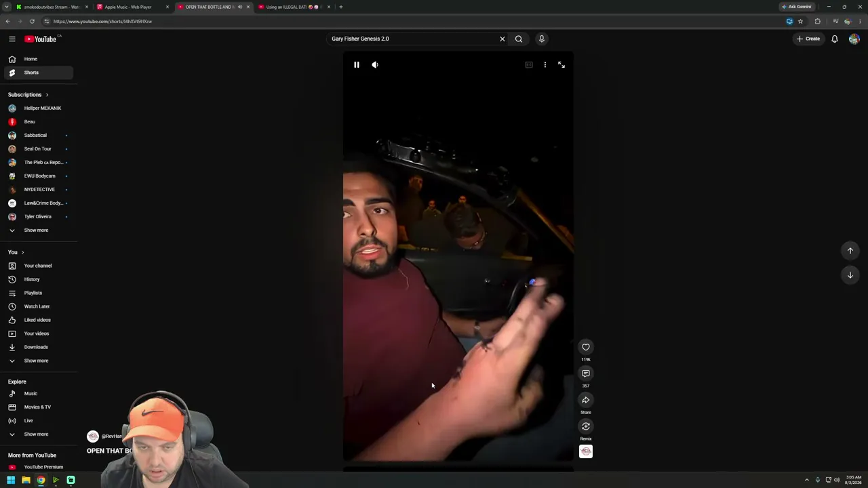The image size is (868, 488).
Task: Open the tab search dropdown
Action: (7, 7)
